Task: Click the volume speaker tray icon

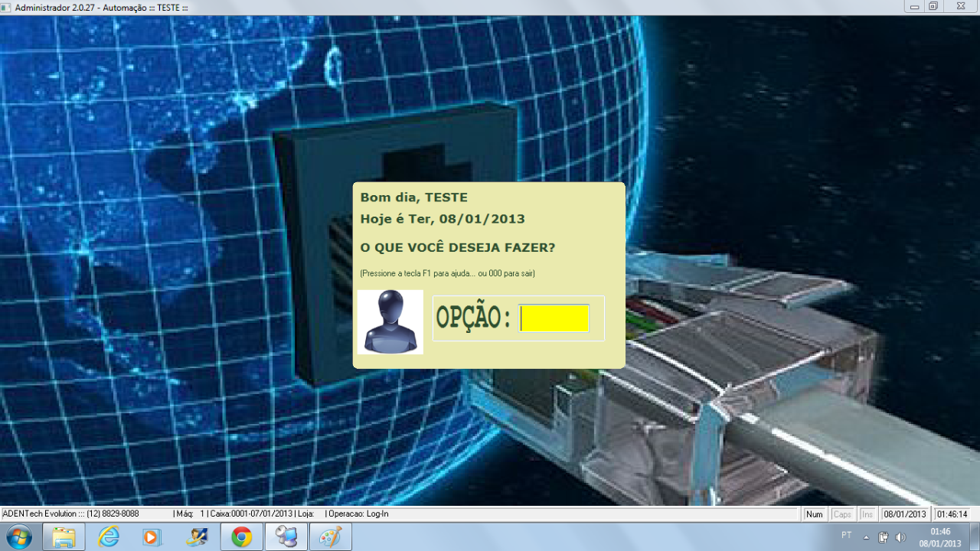Action: point(900,537)
